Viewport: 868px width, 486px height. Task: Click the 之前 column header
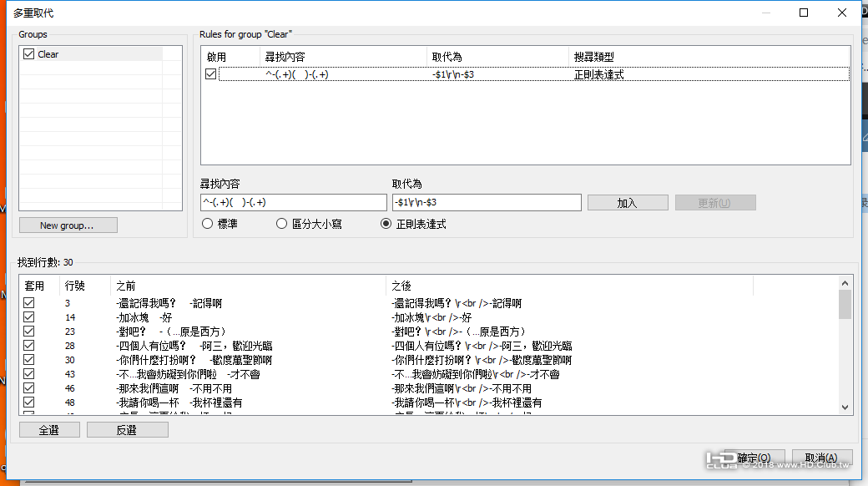coord(248,286)
